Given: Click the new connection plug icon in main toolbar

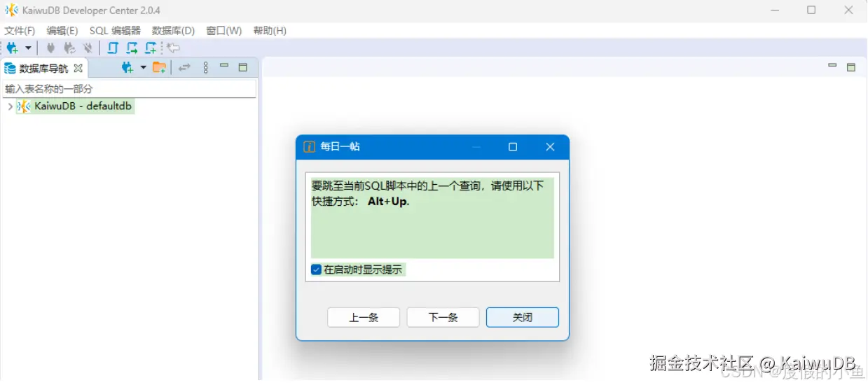Looking at the screenshot, I should tap(13, 48).
